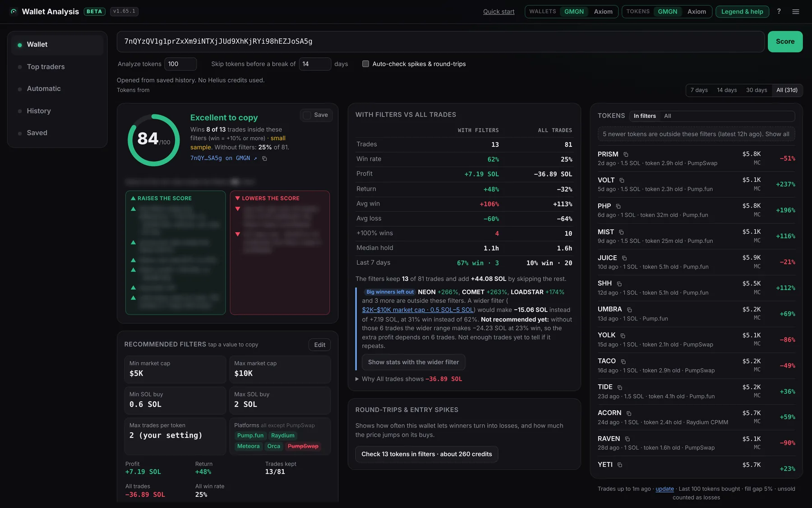The image size is (812, 508).
Task: Copy the PHP token address
Action: 618,206
